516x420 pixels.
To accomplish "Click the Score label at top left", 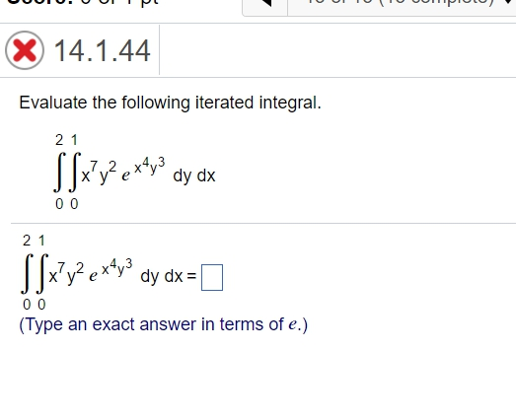I will point(39,2).
